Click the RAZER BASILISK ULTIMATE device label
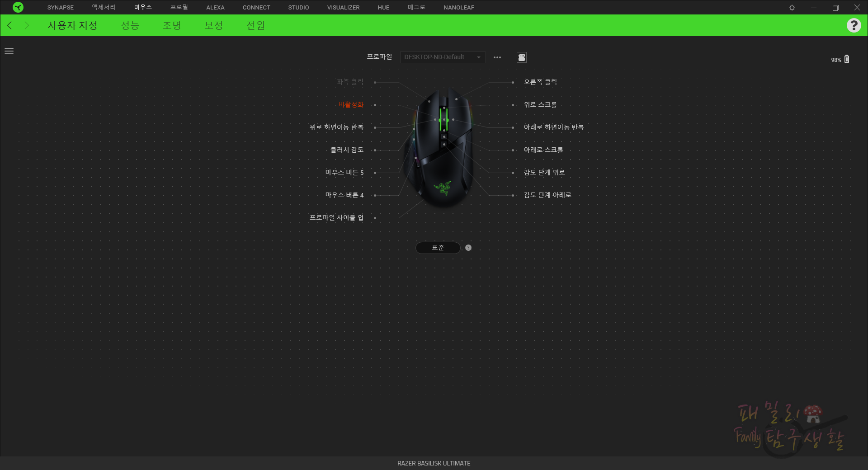 (x=434, y=463)
